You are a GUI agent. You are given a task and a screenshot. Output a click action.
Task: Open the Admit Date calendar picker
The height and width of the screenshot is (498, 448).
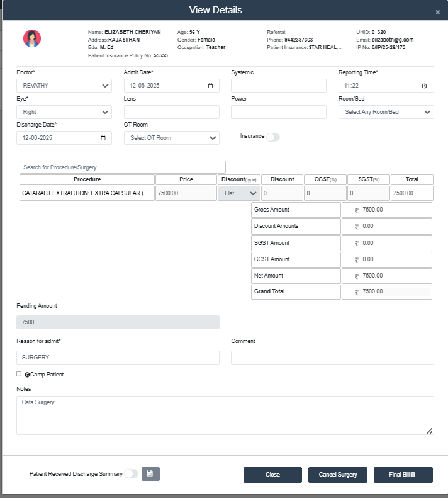(x=210, y=86)
